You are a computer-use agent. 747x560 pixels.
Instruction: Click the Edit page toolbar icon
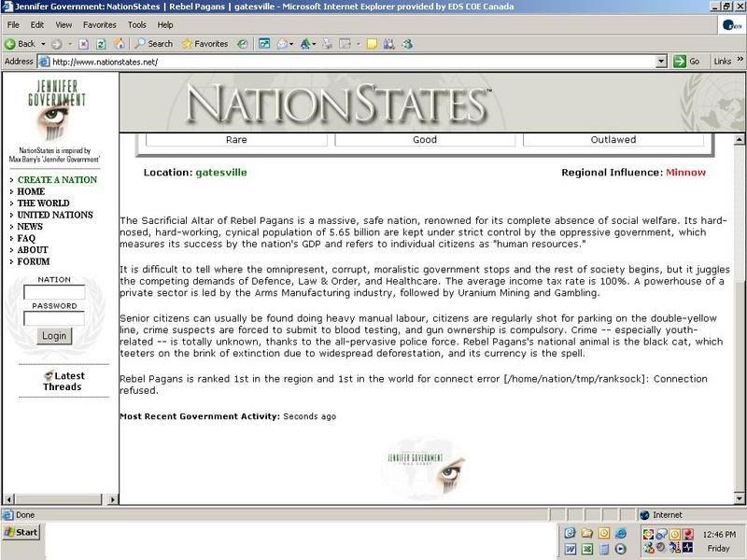[x=345, y=44]
